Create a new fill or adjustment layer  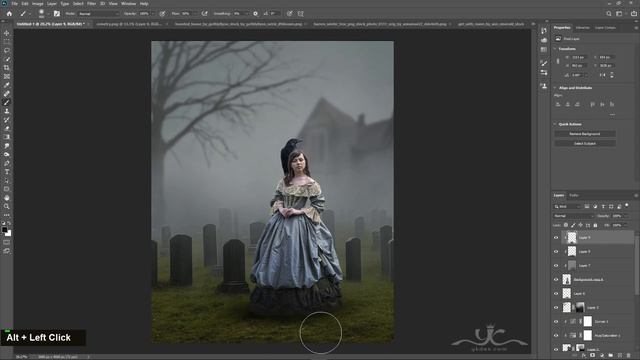click(x=602, y=356)
